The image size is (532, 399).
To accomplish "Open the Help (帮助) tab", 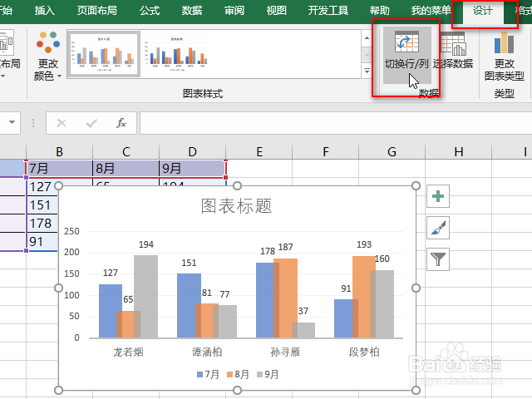I will [x=380, y=11].
